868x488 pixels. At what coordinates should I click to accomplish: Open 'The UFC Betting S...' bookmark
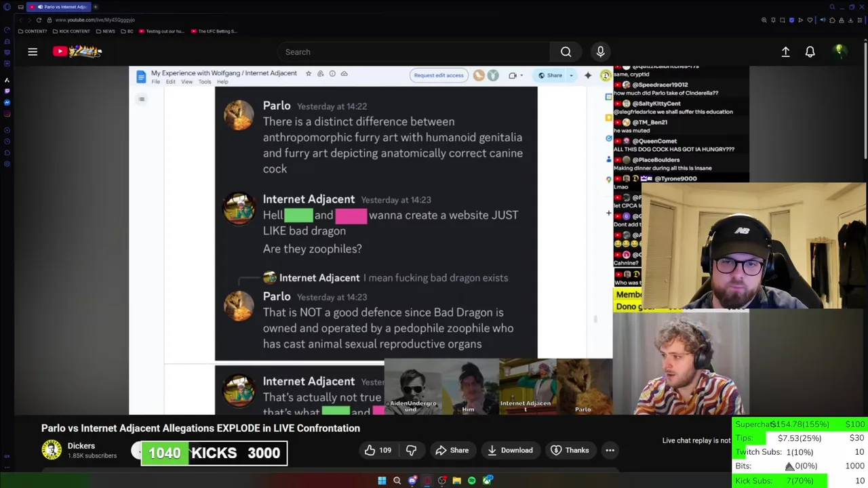click(214, 31)
